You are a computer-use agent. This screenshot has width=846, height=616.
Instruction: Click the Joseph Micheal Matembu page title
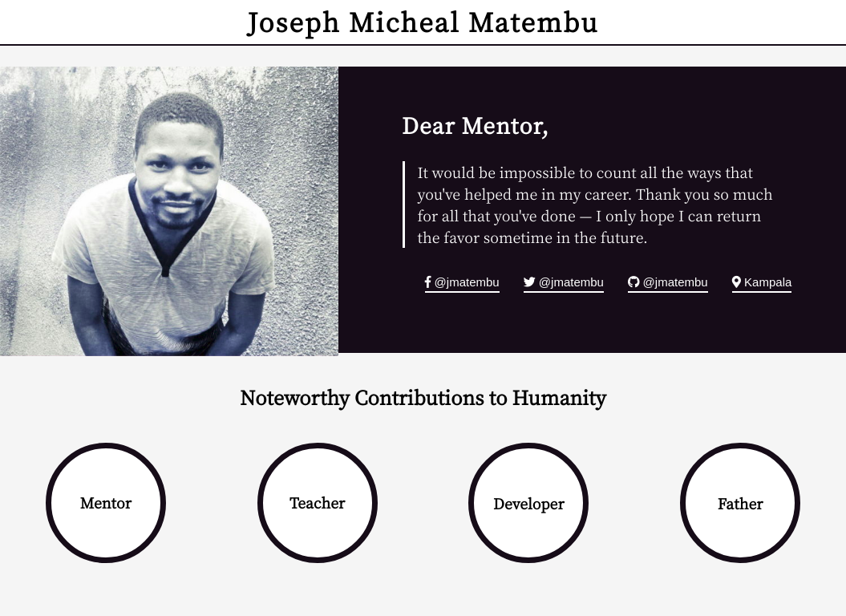[x=423, y=23]
